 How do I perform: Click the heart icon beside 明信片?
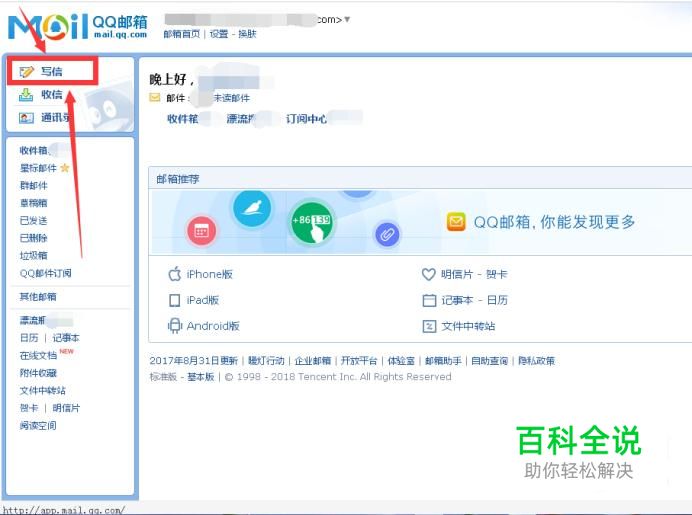[429, 274]
